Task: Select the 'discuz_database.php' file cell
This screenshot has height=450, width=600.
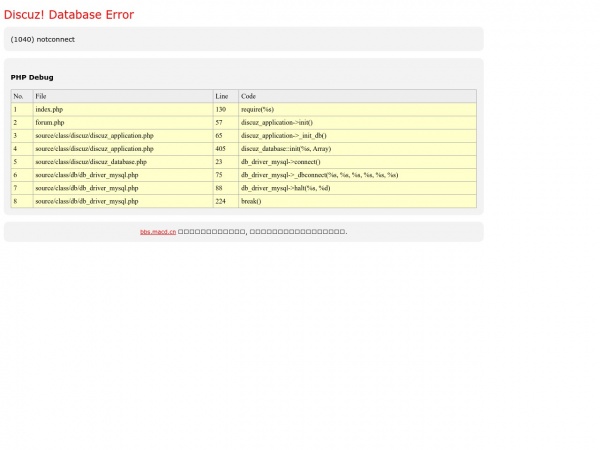Action: 123,162
